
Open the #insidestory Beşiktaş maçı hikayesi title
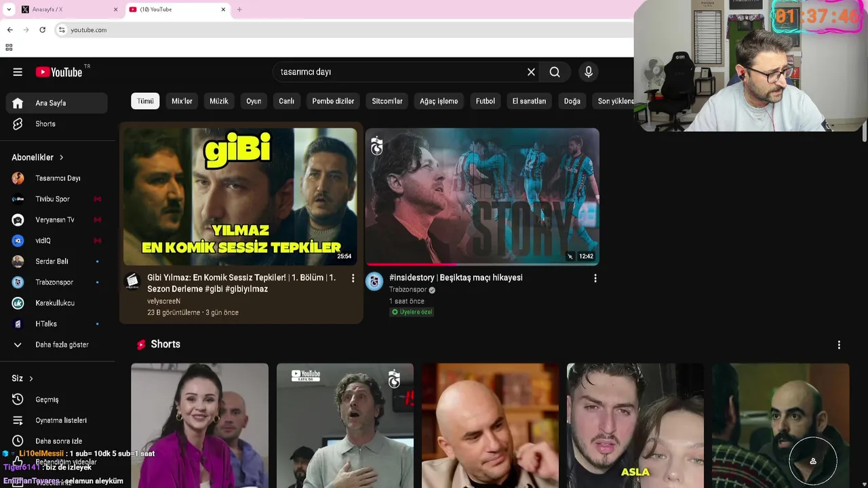coord(456,278)
